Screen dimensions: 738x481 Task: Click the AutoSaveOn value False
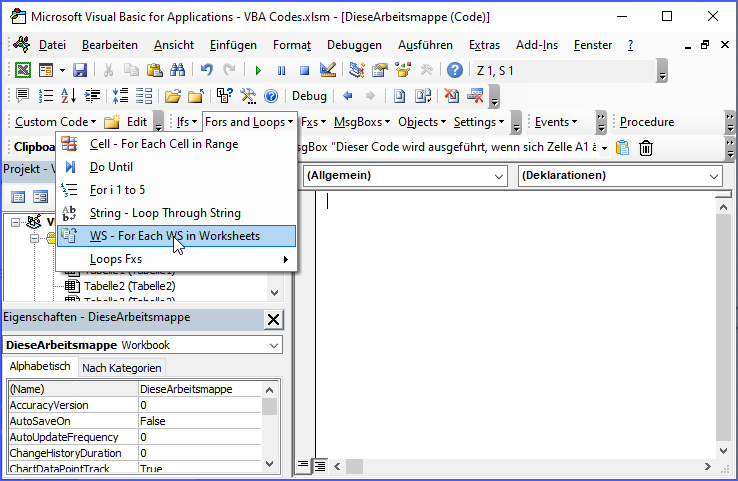pyautogui.click(x=200, y=421)
